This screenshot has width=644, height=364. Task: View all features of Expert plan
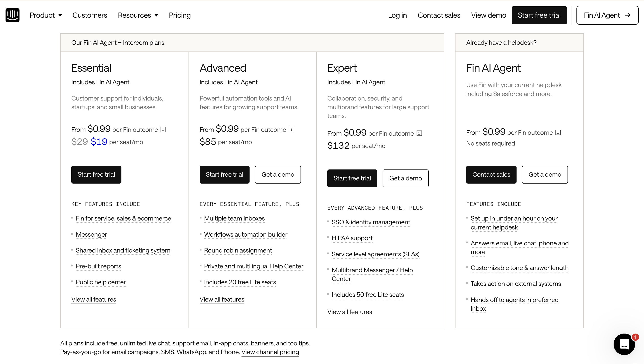(x=350, y=312)
